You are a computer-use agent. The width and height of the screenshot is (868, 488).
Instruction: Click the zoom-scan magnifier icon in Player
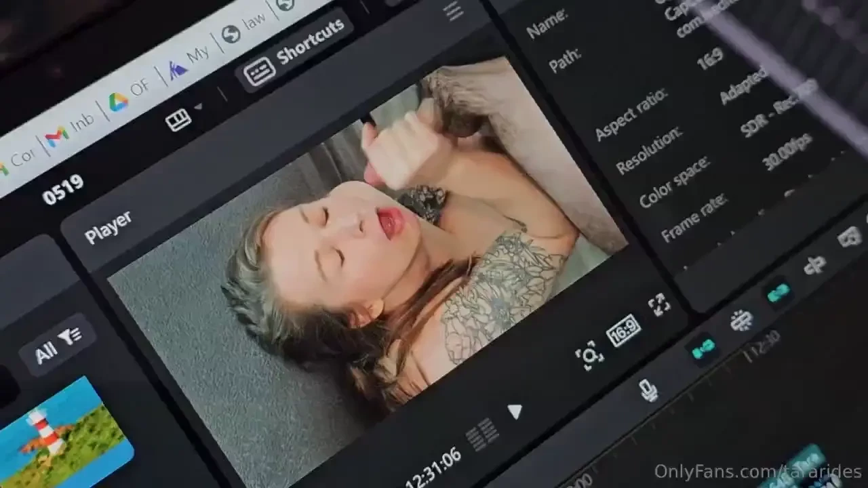pyautogui.click(x=589, y=354)
